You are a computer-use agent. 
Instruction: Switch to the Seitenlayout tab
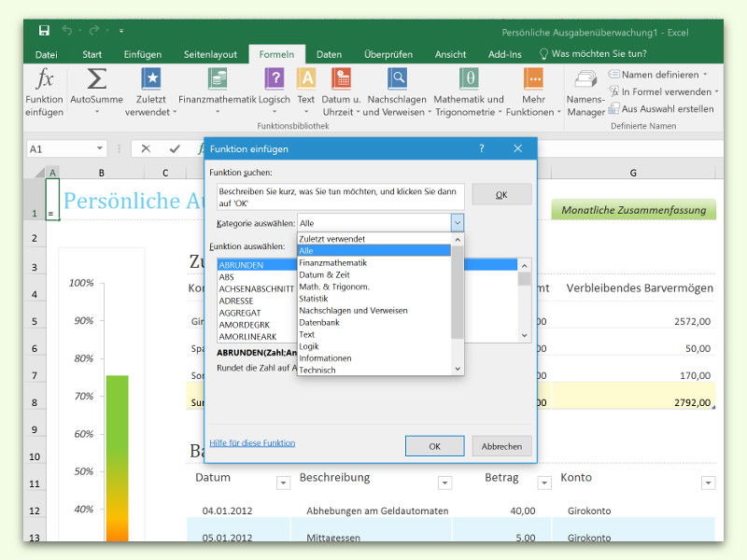coord(210,54)
